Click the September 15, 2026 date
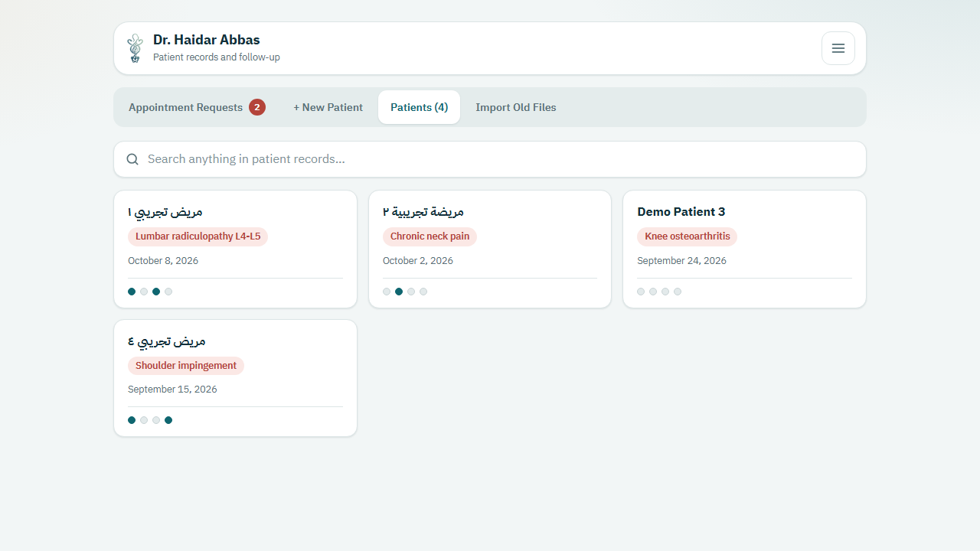Screen dimensions: 980x551 click(x=172, y=390)
